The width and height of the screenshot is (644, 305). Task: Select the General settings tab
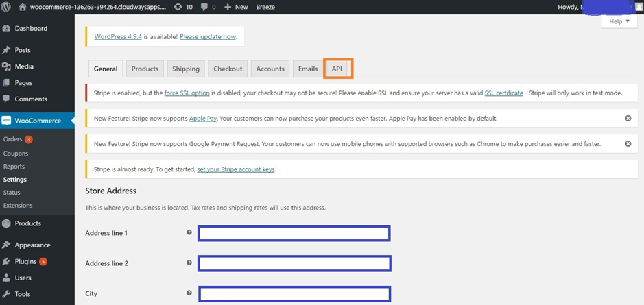pyautogui.click(x=106, y=69)
